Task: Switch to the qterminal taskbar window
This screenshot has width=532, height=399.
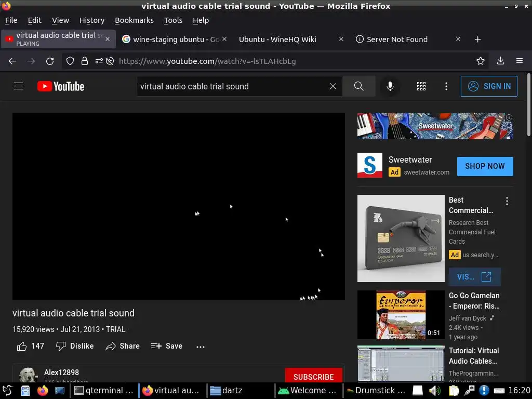Action: pyautogui.click(x=103, y=391)
